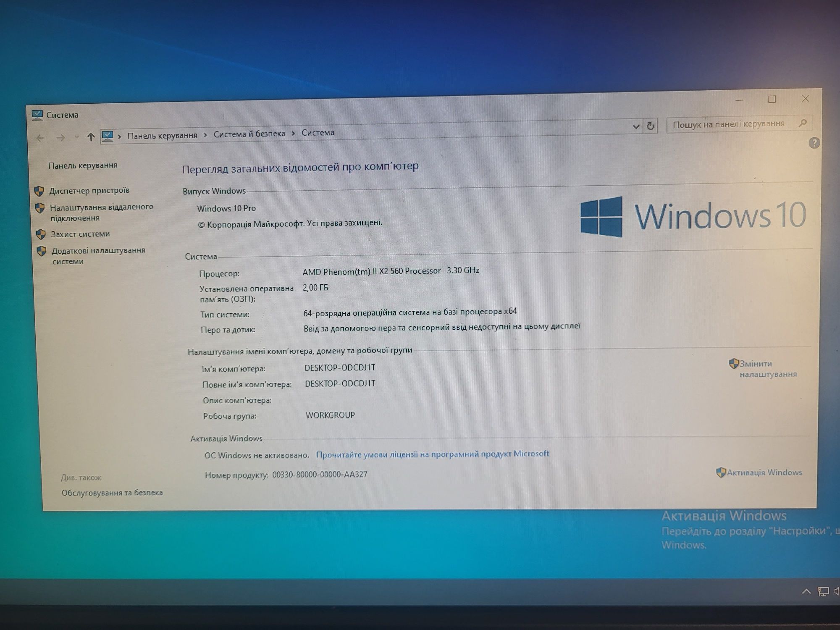Click shield icon next to Змінити налаштування
The image size is (840, 630).
[734, 364]
